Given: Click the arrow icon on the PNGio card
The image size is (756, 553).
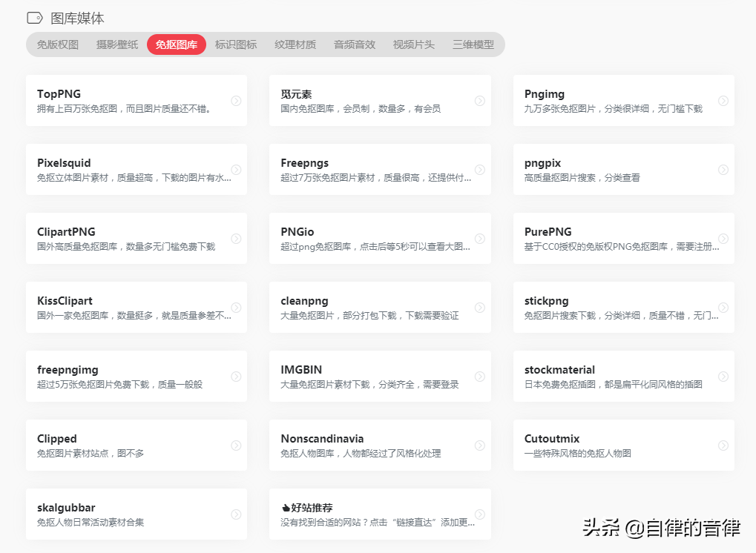Looking at the screenshot, I should 480,239.
